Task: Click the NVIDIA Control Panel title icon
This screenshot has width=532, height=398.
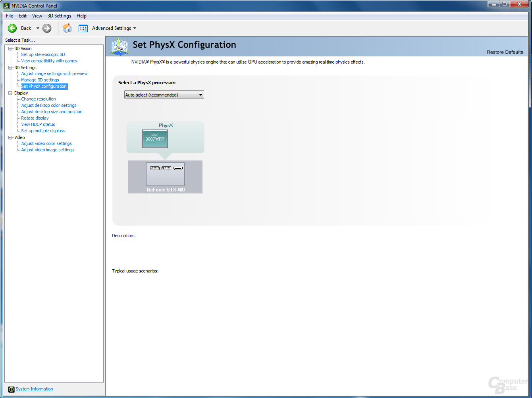Action: [x=7, y=6]
